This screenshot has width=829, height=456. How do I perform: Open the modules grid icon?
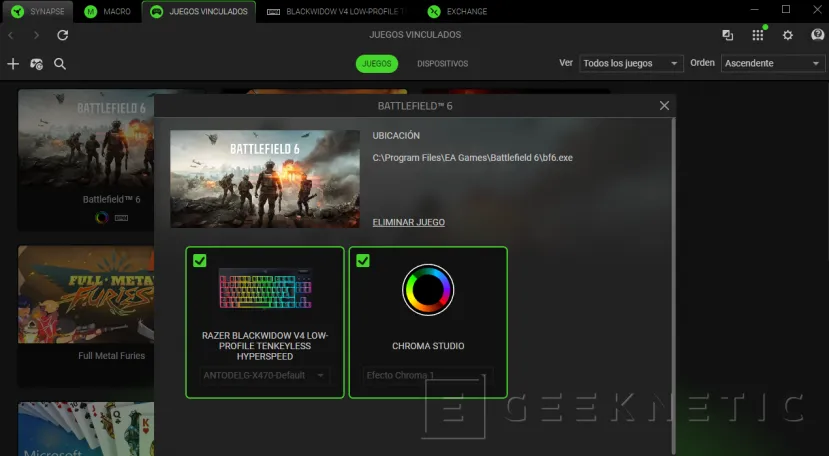click(x=758, y=35)
